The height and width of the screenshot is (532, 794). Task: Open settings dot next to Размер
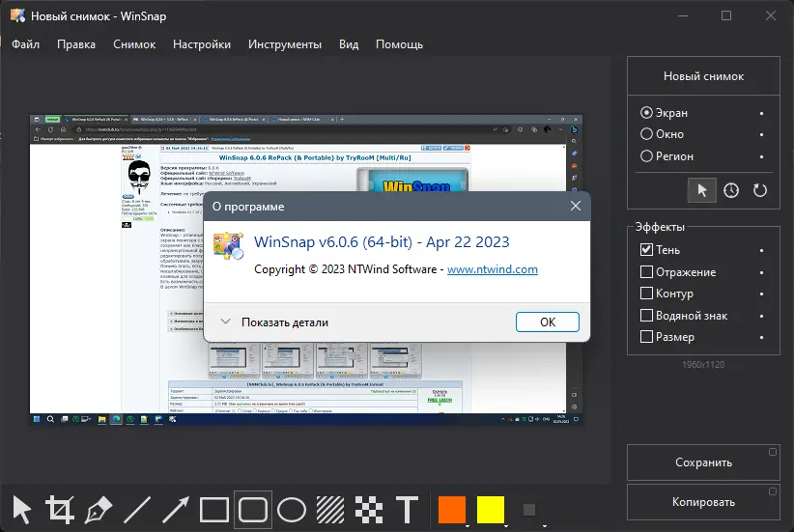(x=761, y=338)
